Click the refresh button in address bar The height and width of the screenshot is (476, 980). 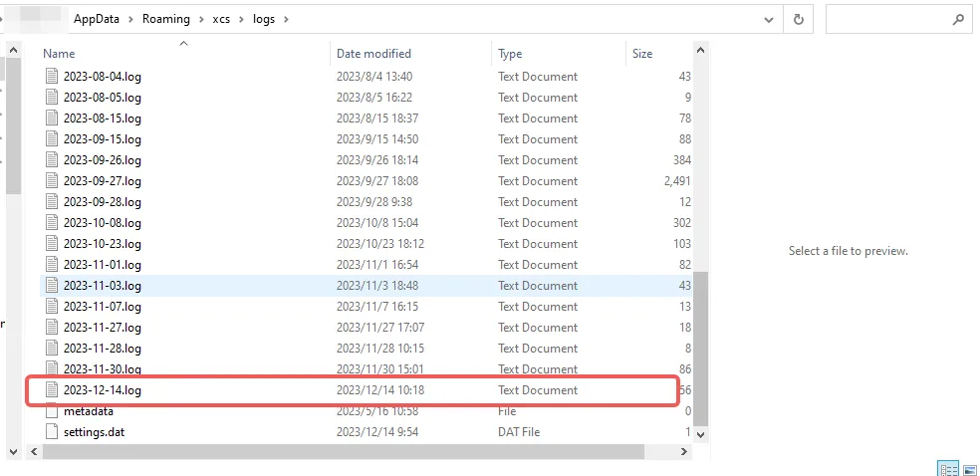(x=798, y=19)
